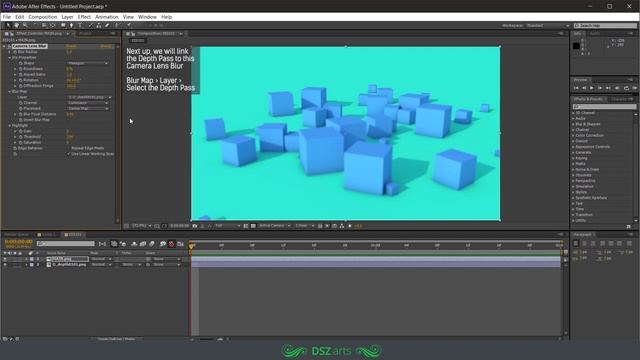Click the Blur Focal Distance stopwatch
The width and height of the screenshot is (640, 360).
[x=20, y=114]
